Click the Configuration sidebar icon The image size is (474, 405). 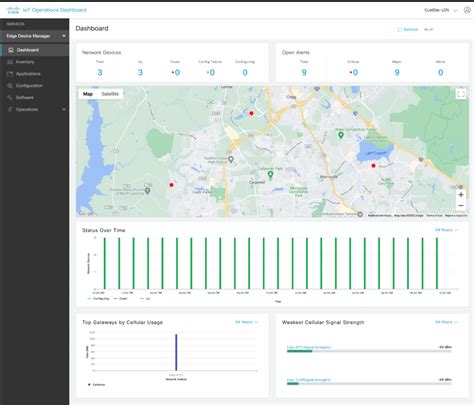10,86
